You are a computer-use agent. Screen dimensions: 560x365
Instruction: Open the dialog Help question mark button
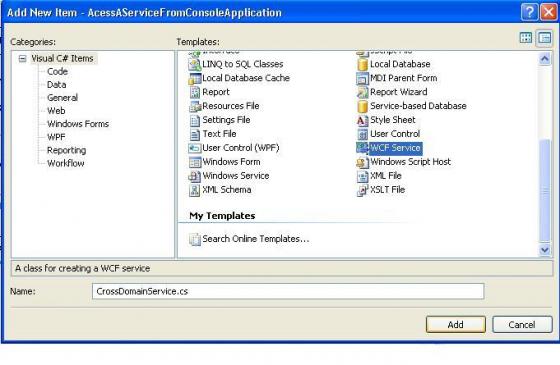pos(530,12)
